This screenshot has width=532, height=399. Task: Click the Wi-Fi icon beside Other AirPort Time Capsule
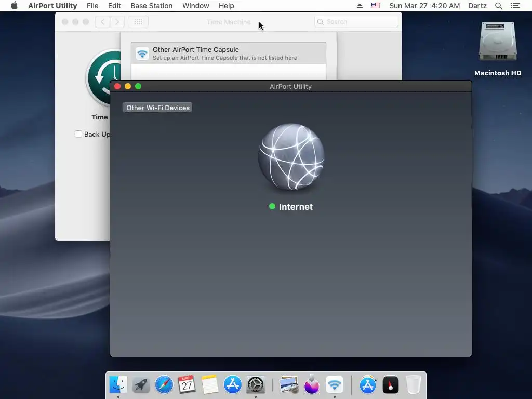[x=142, y=54]
